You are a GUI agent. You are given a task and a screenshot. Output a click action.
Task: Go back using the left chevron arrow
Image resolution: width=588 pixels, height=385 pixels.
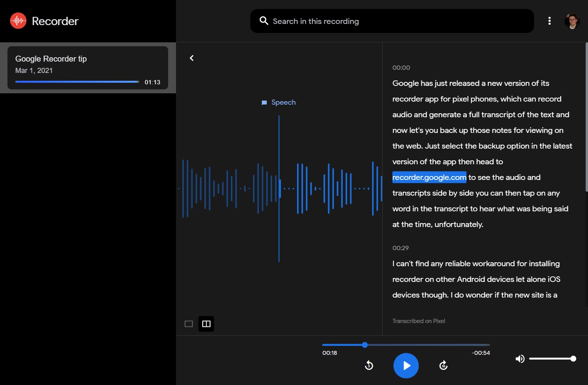(x=192, y=58)
